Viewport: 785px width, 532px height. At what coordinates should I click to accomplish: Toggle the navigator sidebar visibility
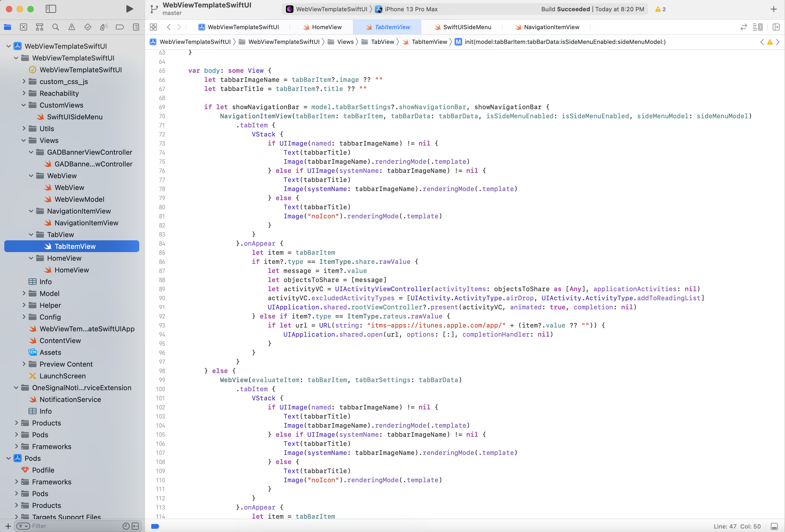pos(51,9)
